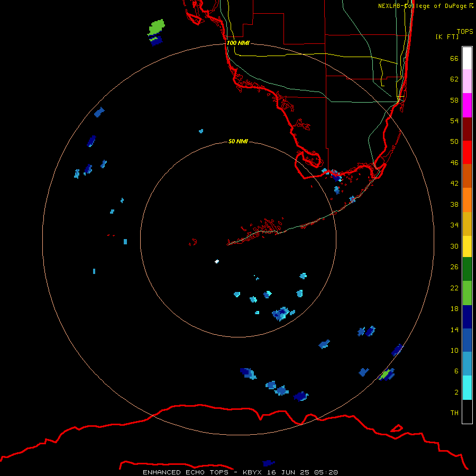
Task: Click the 'KBYX' radar site identifier
Action: pos(252,472)
